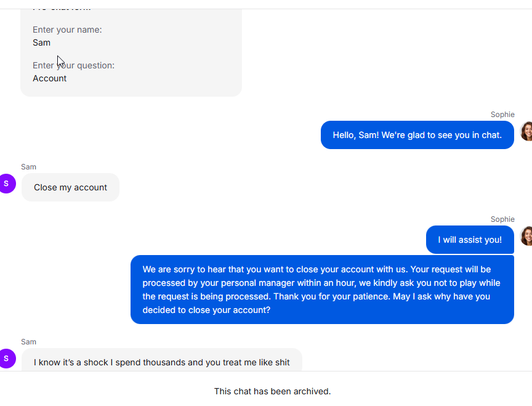
Task: Click the long account closure reply message
Action: [322, 290]
